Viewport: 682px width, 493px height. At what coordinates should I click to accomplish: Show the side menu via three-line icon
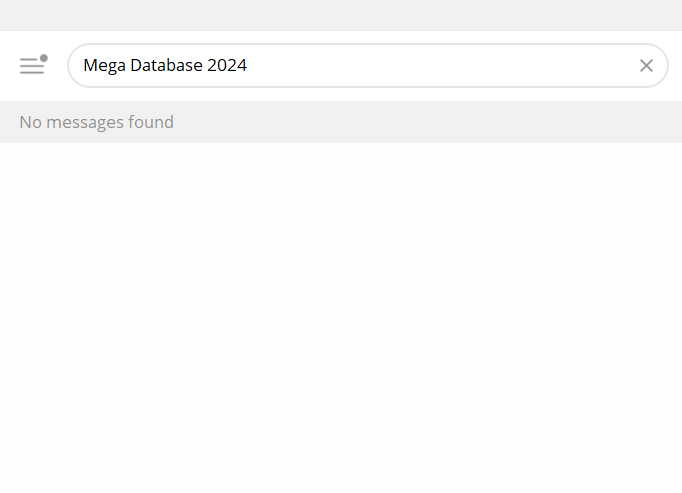[x=32, y=66]
